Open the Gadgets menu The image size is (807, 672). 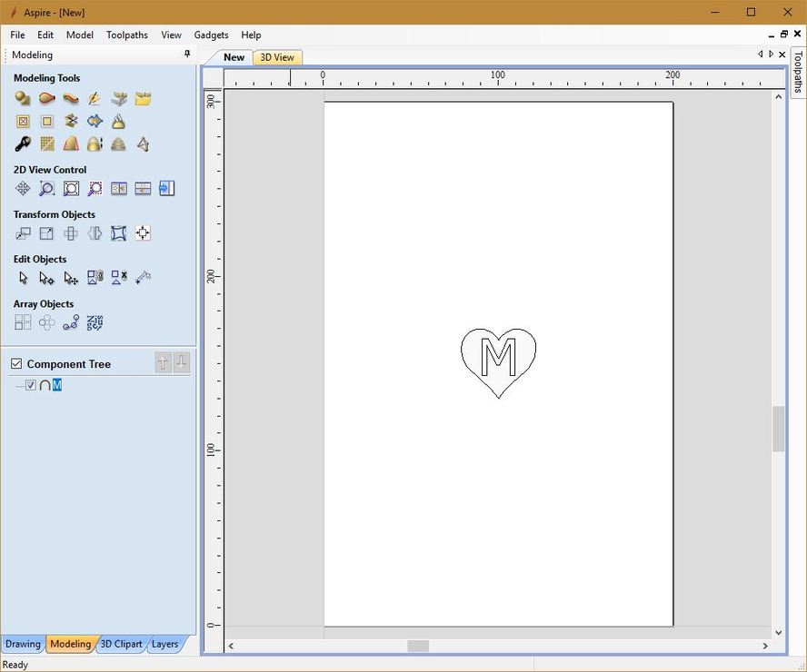coord(211,35)
